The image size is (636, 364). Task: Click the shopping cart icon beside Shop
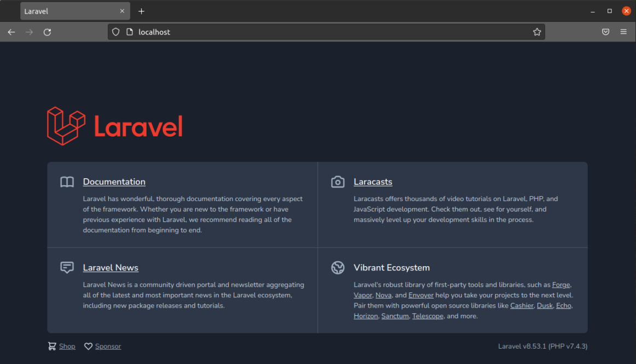pos(52,346)
